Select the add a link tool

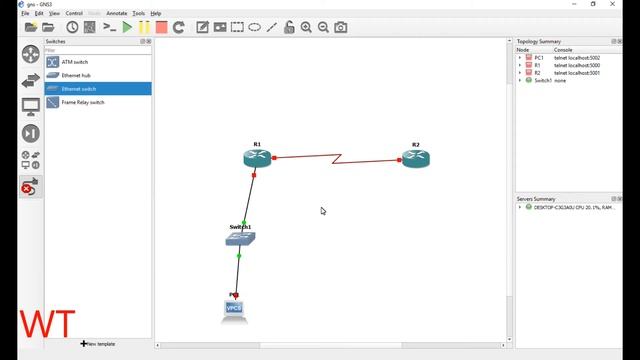point(31,187)
